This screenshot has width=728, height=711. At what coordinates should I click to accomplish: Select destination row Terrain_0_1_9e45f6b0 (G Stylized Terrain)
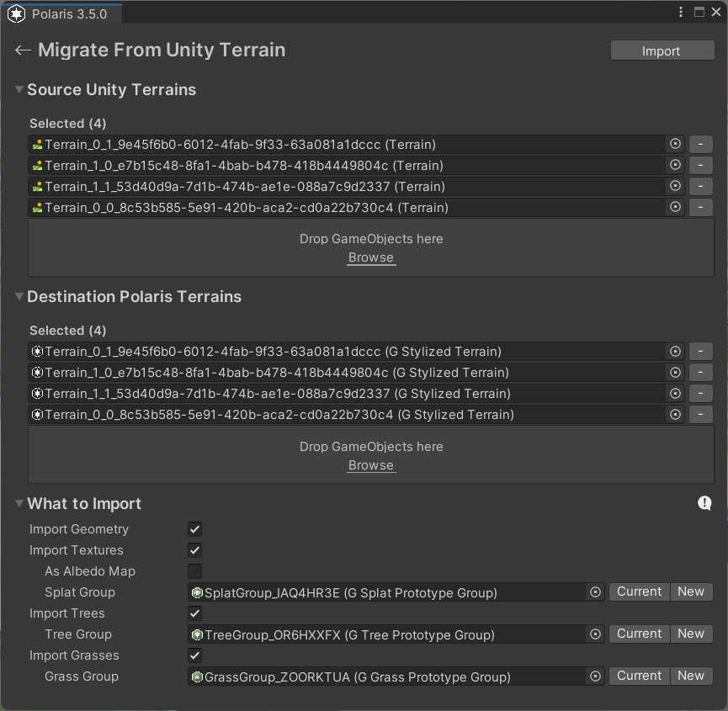(357, 352)
